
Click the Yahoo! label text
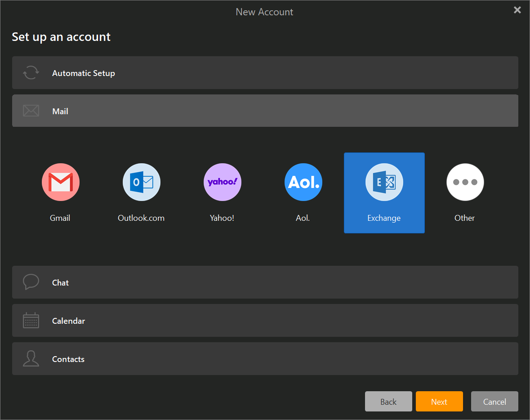(222, 218)
